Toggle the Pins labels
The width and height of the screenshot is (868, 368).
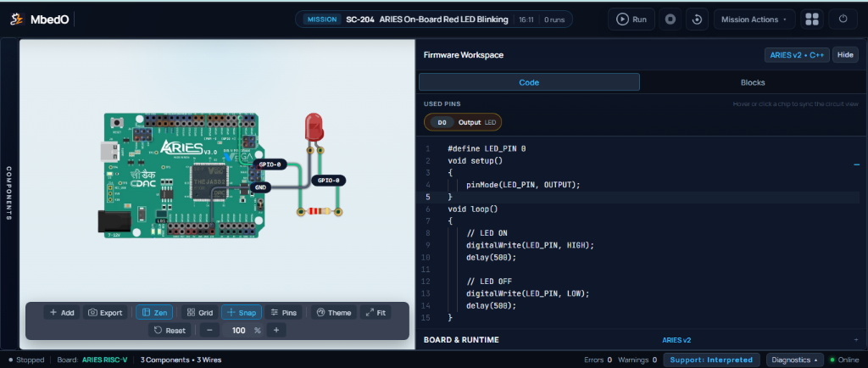(x=283, y=313)
